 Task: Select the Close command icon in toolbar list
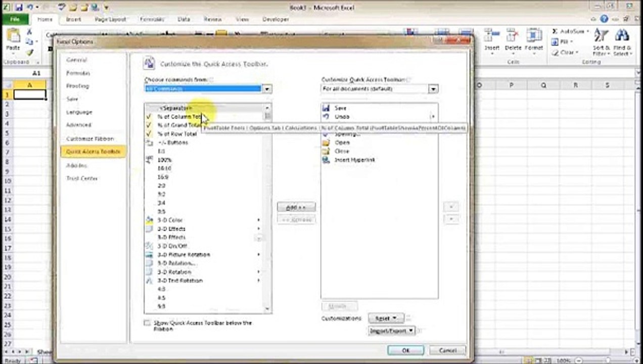click(x=326, y=151)
